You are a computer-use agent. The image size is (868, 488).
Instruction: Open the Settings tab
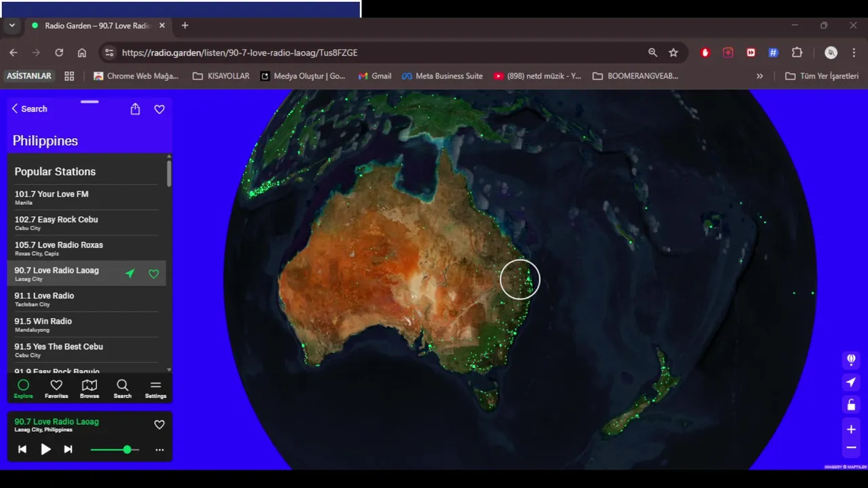pyautogui.click(x=155, y=388)
